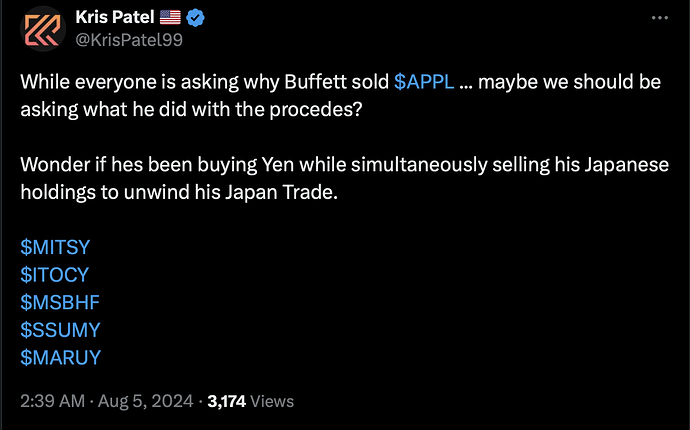
Task: Click the 2:39 AM timestamp
Action: coord(52,401)
